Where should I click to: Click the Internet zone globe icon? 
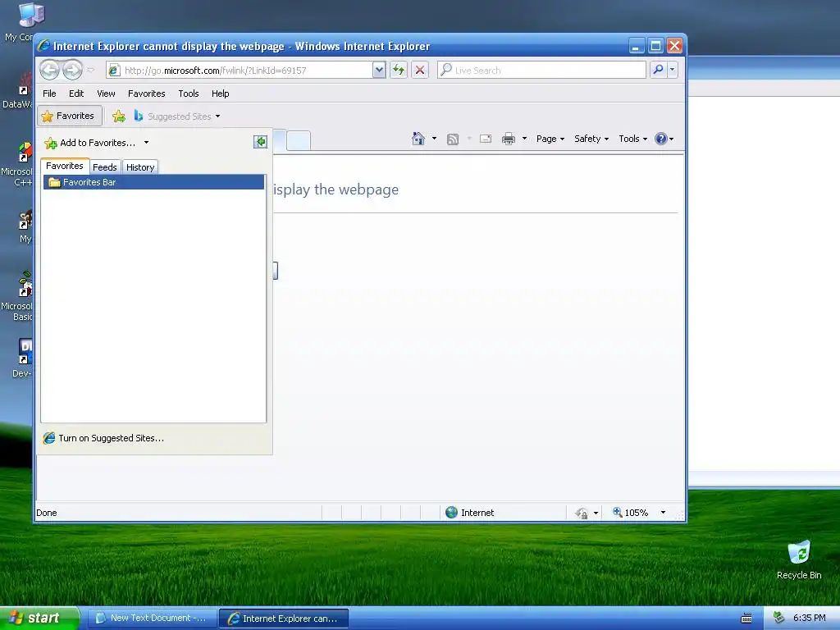click(x=452, y=513)
